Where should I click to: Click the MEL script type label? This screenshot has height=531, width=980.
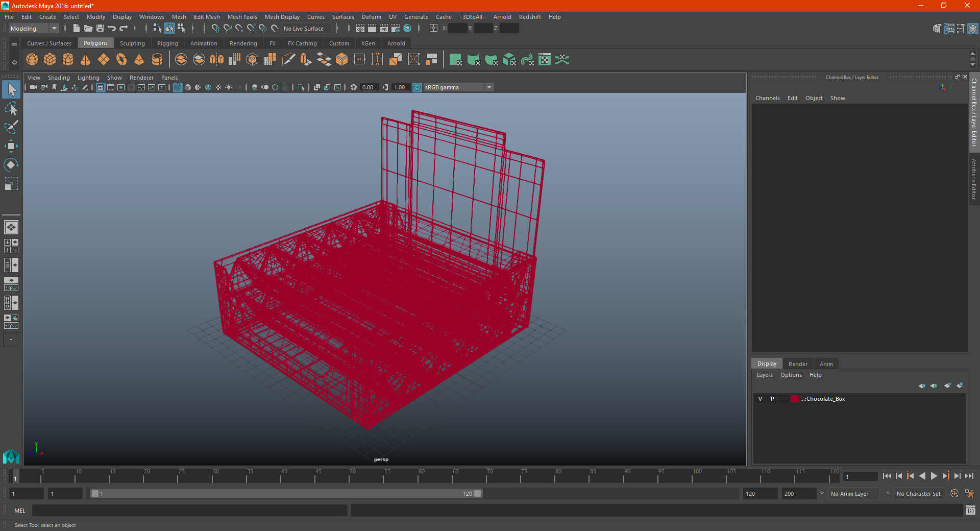(x=20, y=511)
